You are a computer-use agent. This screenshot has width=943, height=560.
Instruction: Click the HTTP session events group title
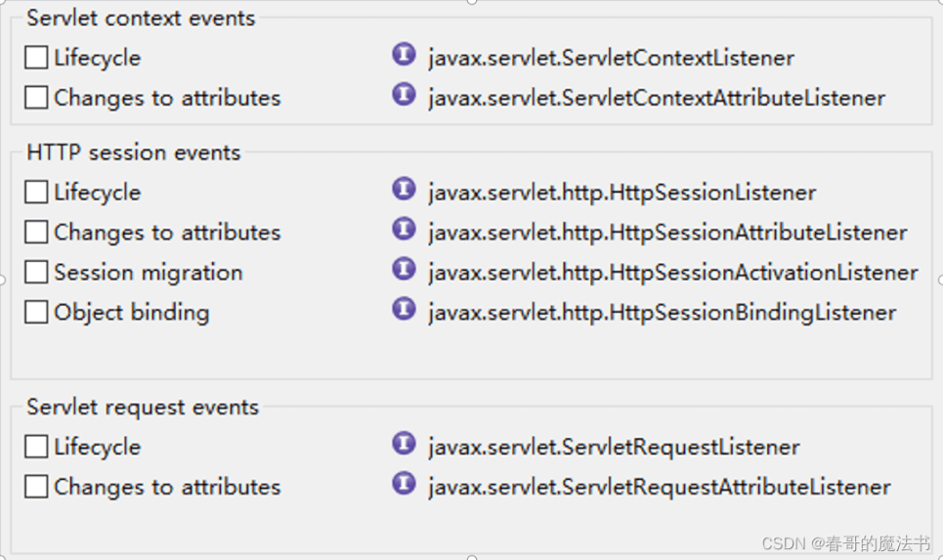[x=133, y=152]
